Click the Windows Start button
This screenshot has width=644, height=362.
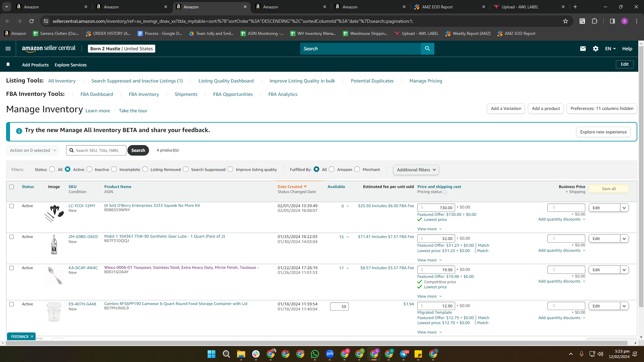(x=211, y=354)
